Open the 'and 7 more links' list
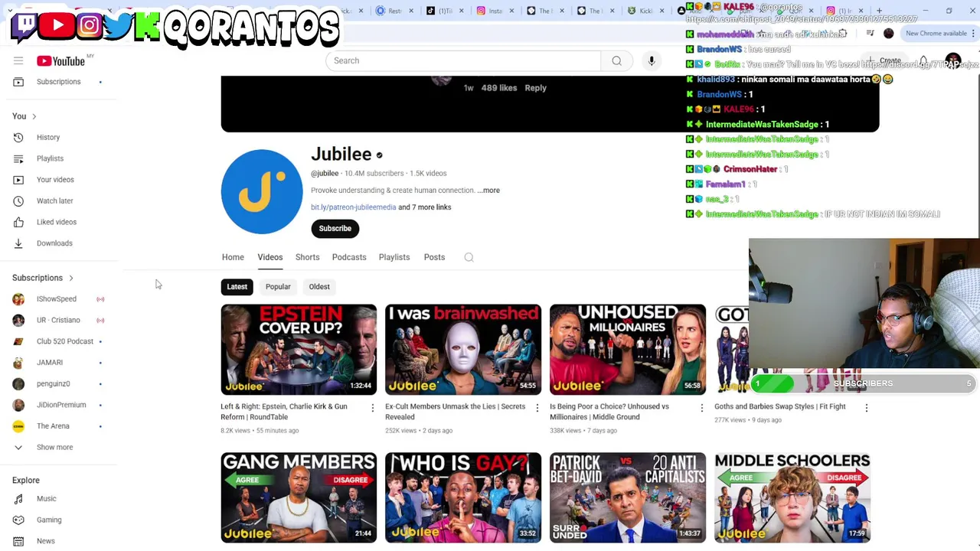Screen dimensions: 980x551 pos(425,207)
